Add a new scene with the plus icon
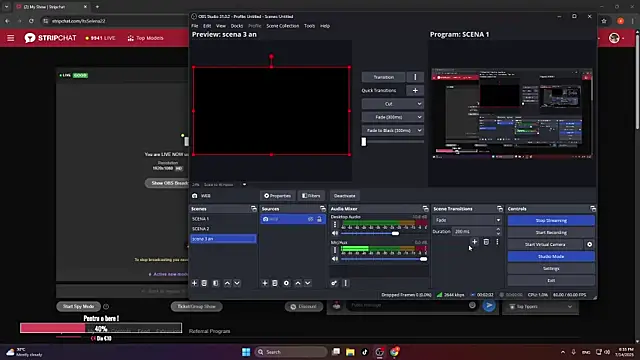640x360 pixels. click(194, 283)
